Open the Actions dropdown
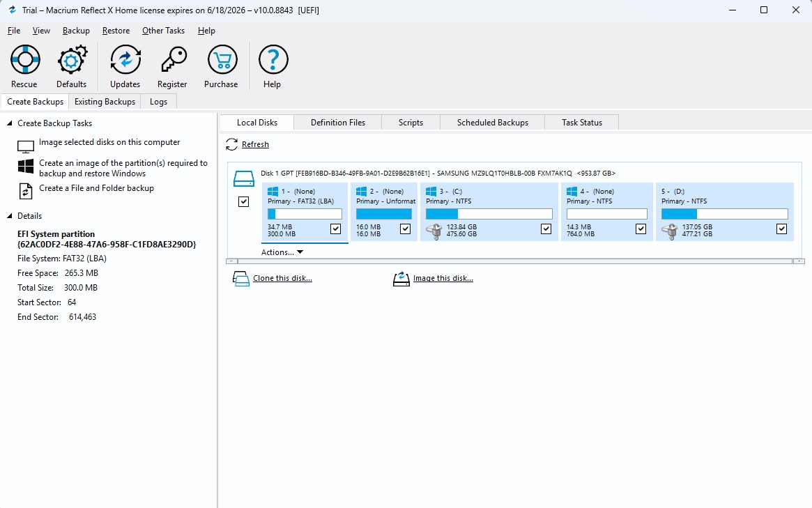812x508 pixels. click(x=282, y=252)
